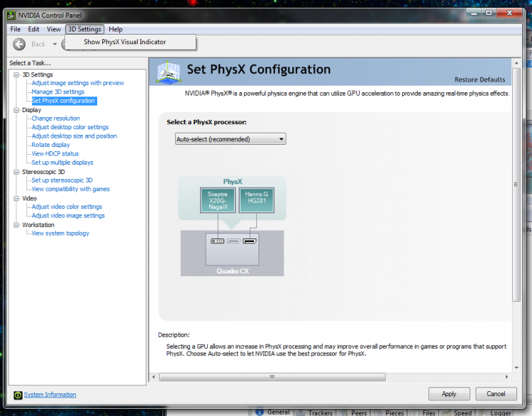Collapse the 3D Settings tree node
This screenshot has height=416, width=532.
coord(16,75)
